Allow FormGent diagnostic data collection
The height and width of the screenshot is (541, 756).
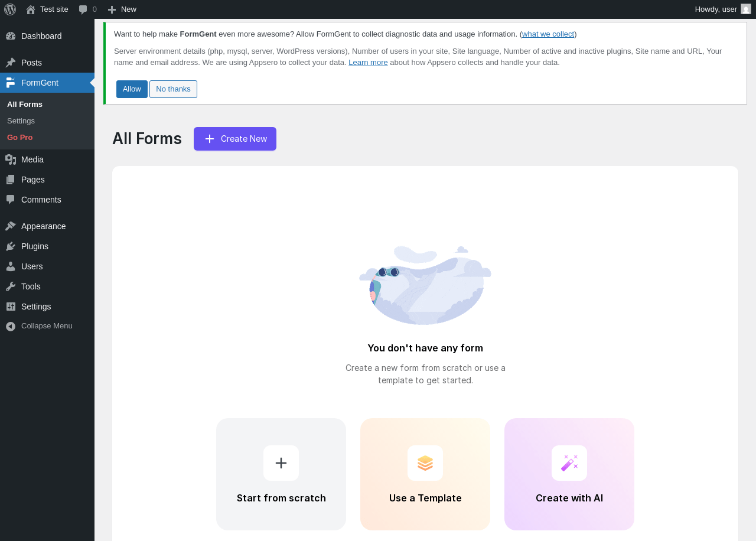point(132,89)
